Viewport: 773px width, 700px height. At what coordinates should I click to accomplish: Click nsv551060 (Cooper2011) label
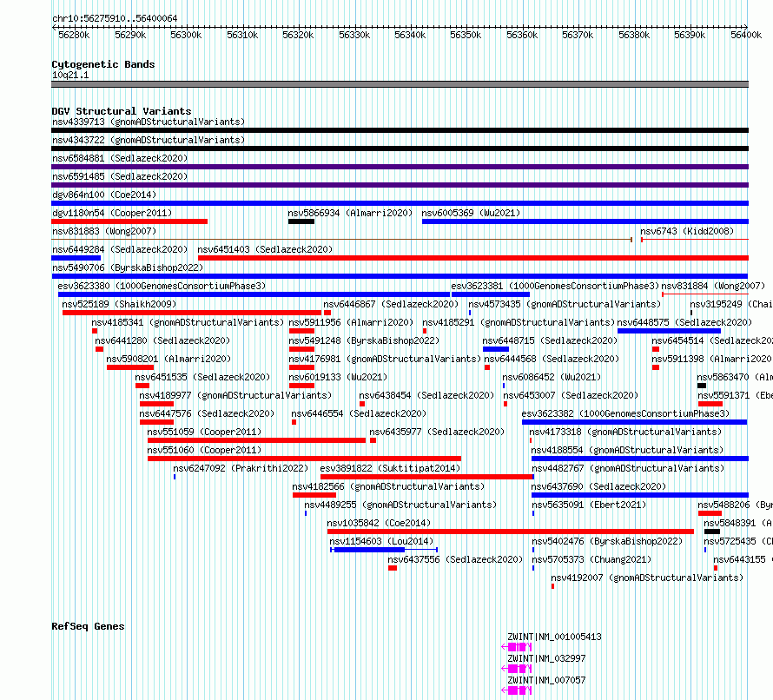[x=204, y=450]
